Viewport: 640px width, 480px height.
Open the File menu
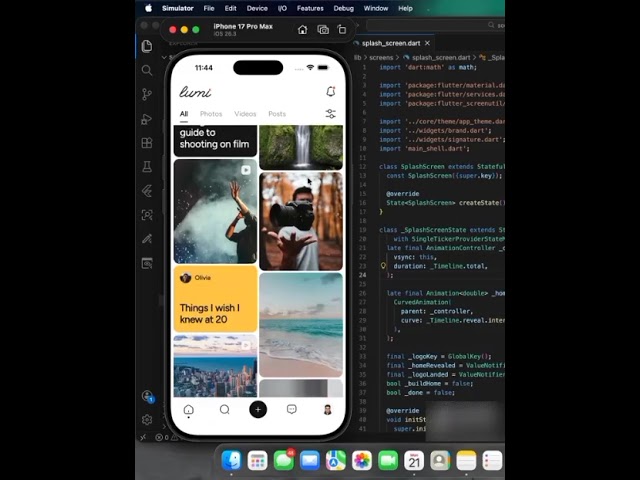(209, 8)
